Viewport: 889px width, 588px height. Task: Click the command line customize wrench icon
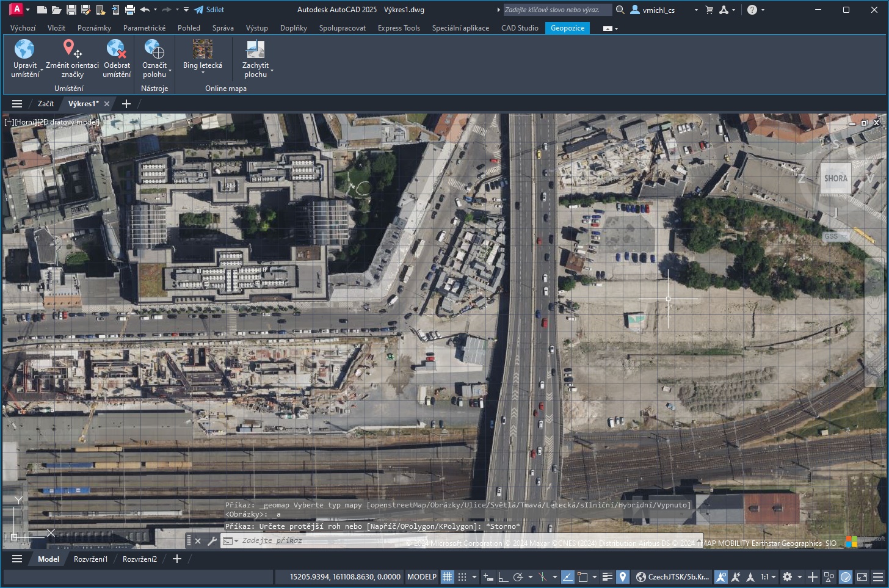212,540
